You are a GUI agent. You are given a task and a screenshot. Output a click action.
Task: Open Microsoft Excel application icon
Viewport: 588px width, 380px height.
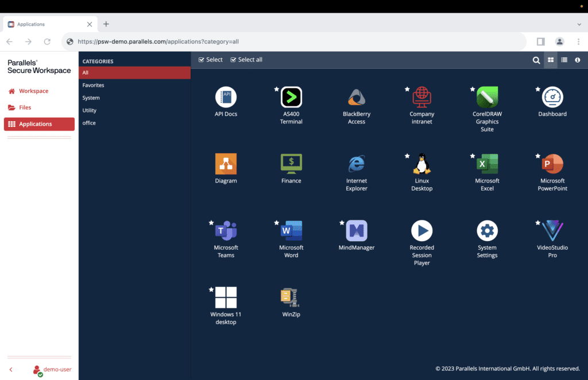click(487, 164)
